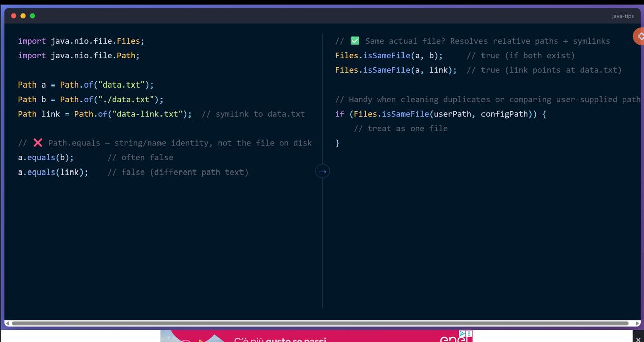Click the horizontal scrollbar thumb
Image resolution: width=644 pixels, height=342 pixels.
click(320, 323)
